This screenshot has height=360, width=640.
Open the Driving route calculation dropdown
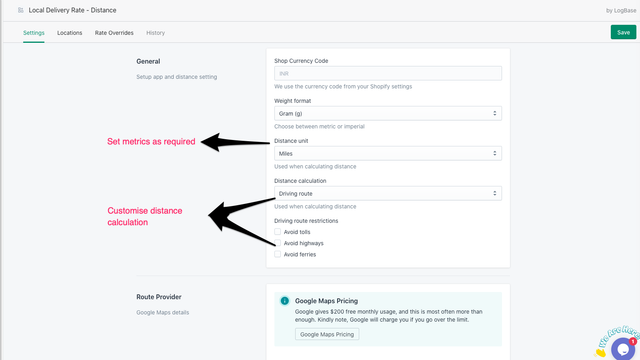(x=388, y=193)
